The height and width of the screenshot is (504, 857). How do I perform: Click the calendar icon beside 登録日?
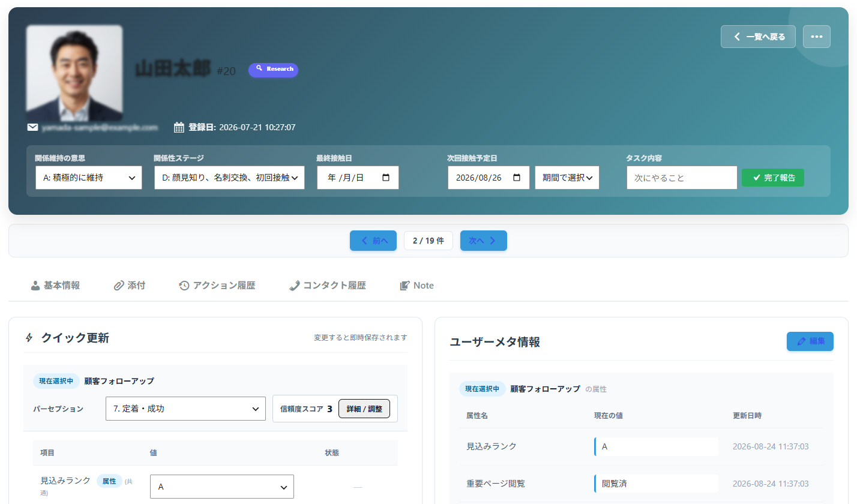coord(179,127)
